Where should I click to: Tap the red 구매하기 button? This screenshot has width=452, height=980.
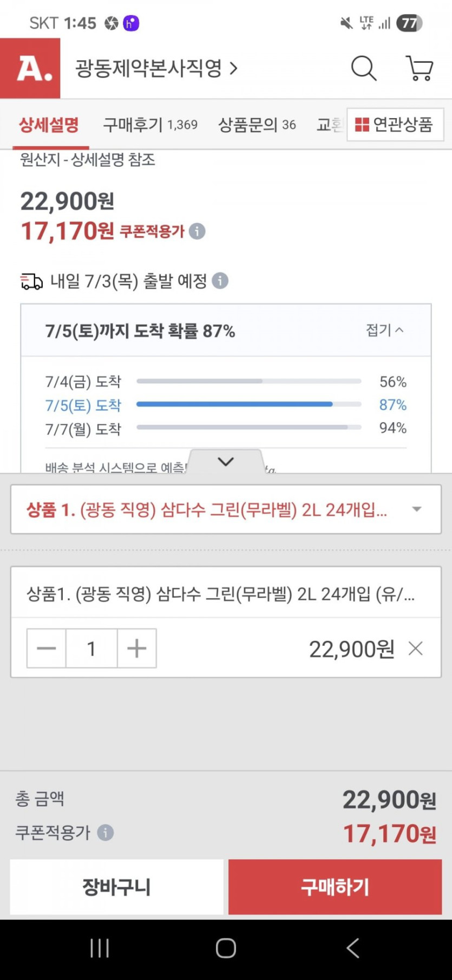[335, 887]
